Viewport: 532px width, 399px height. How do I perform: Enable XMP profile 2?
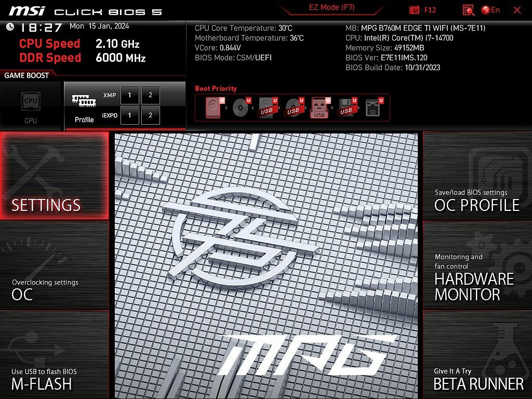[151, 95]
